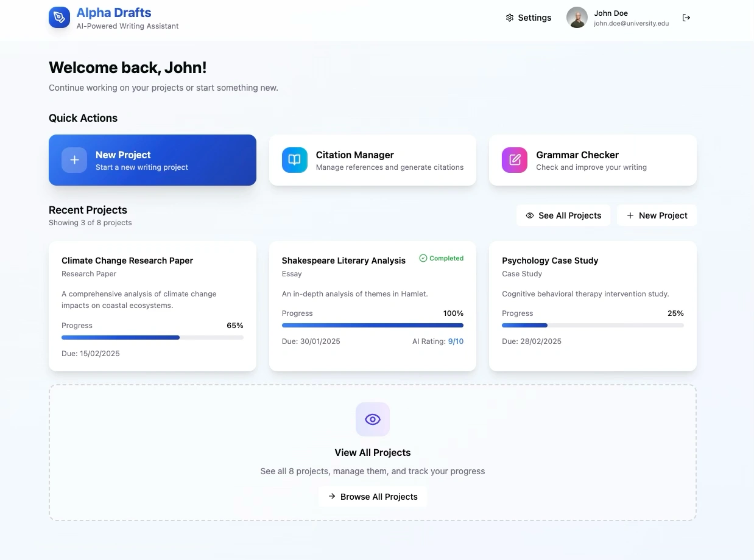Click the Shakespeare Literary Analysis progress bar
This screenshot has height=560, width=754.
[x=373, y=325]
